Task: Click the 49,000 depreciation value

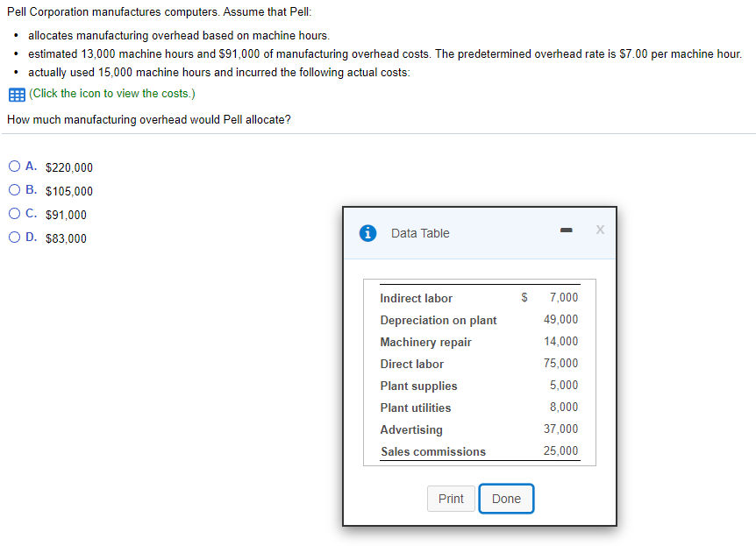Action: (560, 320)
